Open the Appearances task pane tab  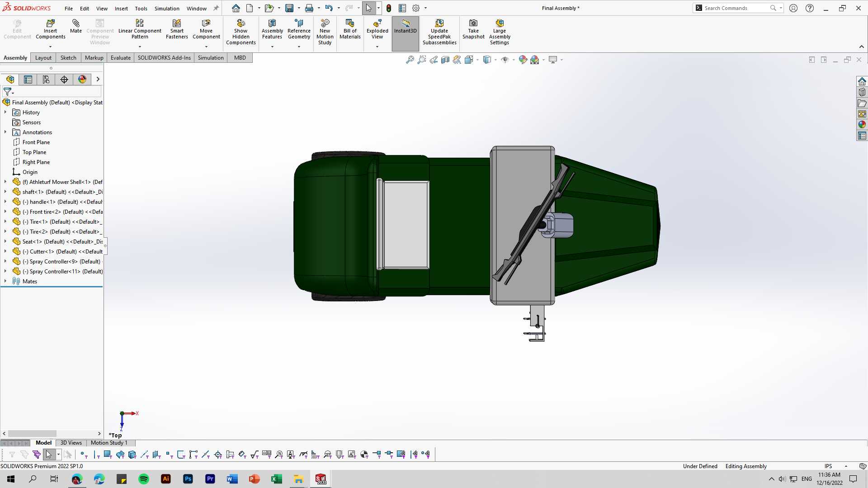click(x=862, y=125)
